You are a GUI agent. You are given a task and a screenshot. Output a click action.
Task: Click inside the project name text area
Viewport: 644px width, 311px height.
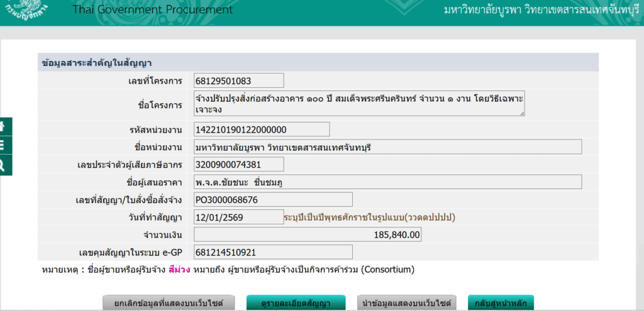coord(358,104)
